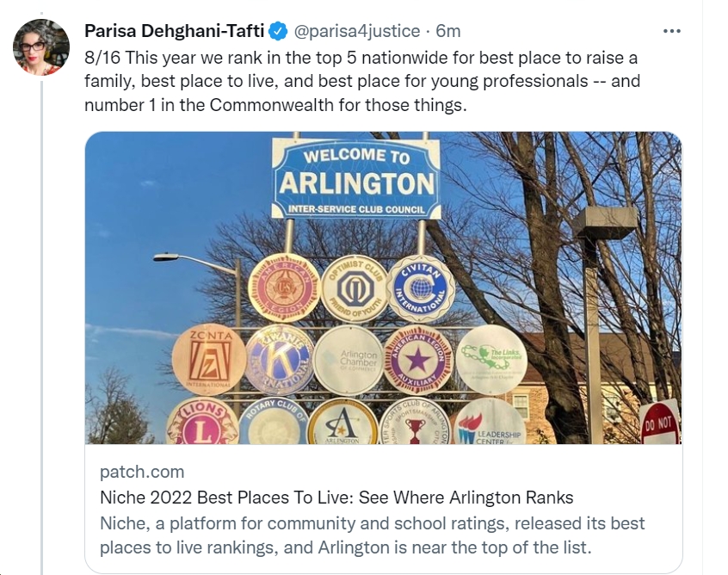Open the Parisa Dehghani-Tafti display name
This screenshot has height=575, width=728.
click(175, 31)
